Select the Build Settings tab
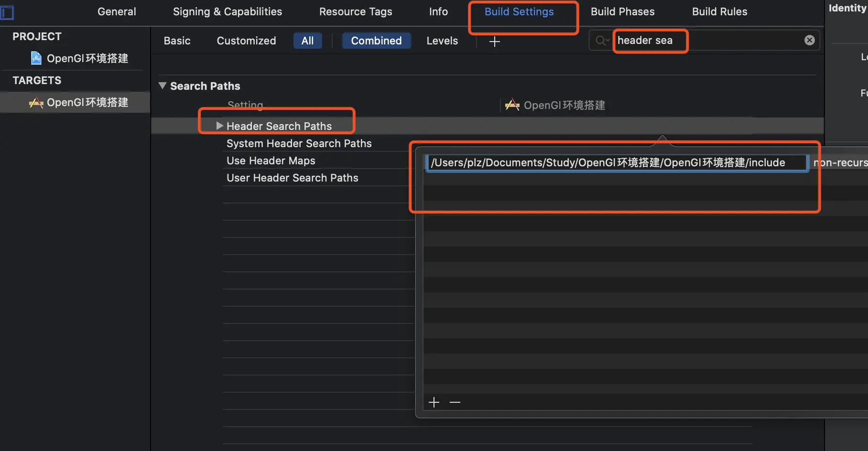This screenshot has height=451, width=868. coord(519,11)
